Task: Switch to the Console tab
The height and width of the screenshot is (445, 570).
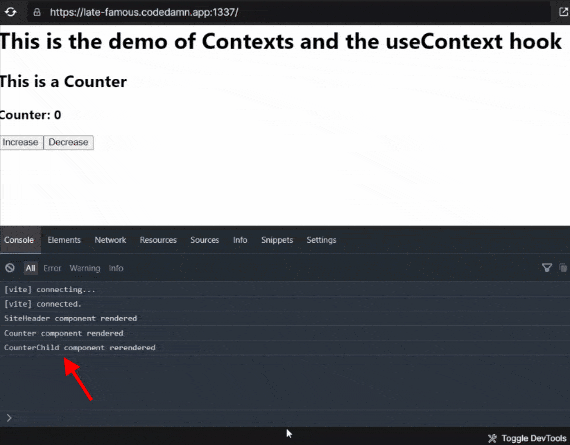Action: pyautogui.click(x=19, y=240)
